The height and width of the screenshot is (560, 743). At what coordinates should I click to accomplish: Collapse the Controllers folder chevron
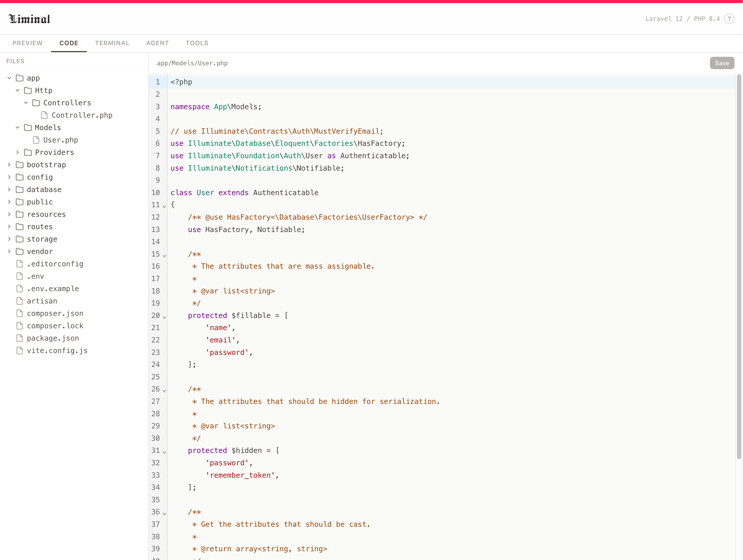pos(26,103)
